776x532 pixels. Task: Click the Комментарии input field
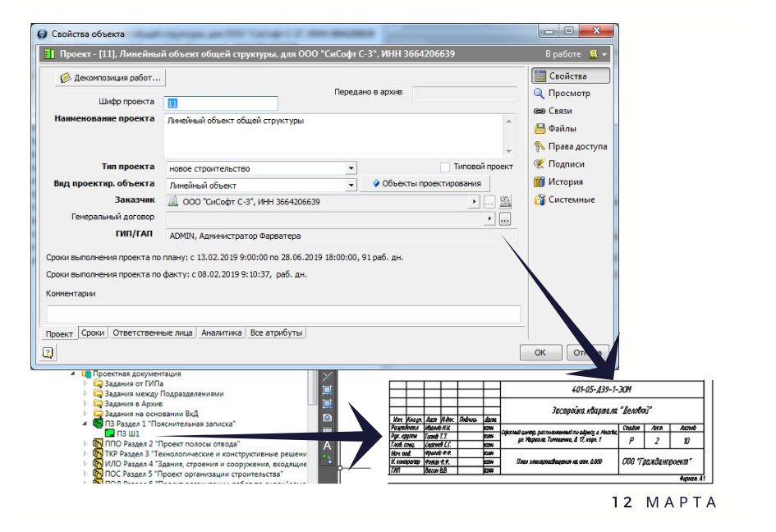[283, 314]
